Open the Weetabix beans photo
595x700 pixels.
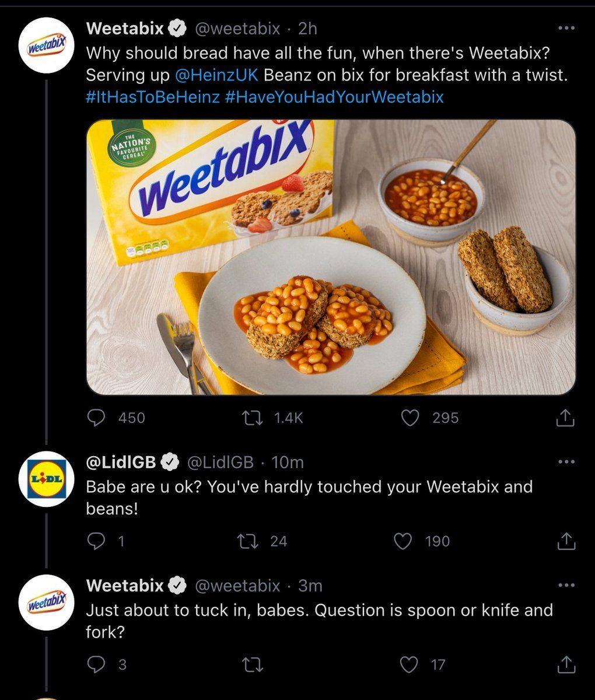(x=331, y=257)
